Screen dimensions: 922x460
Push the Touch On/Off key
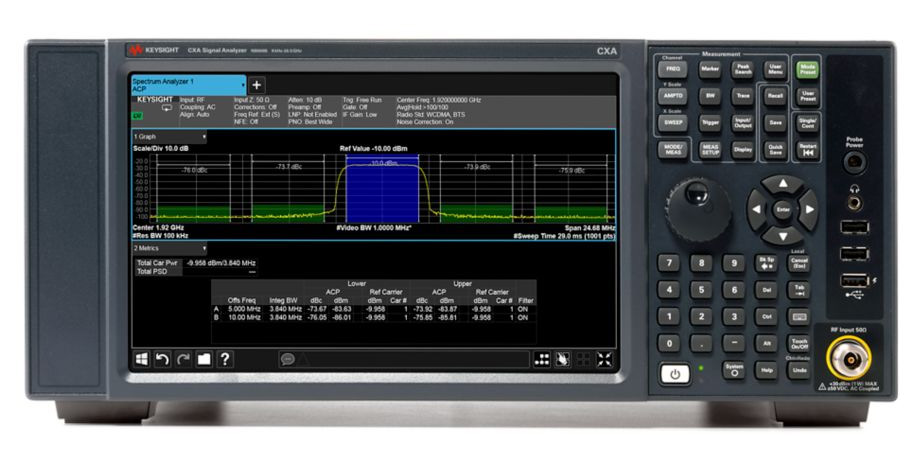tap(799, 344)
